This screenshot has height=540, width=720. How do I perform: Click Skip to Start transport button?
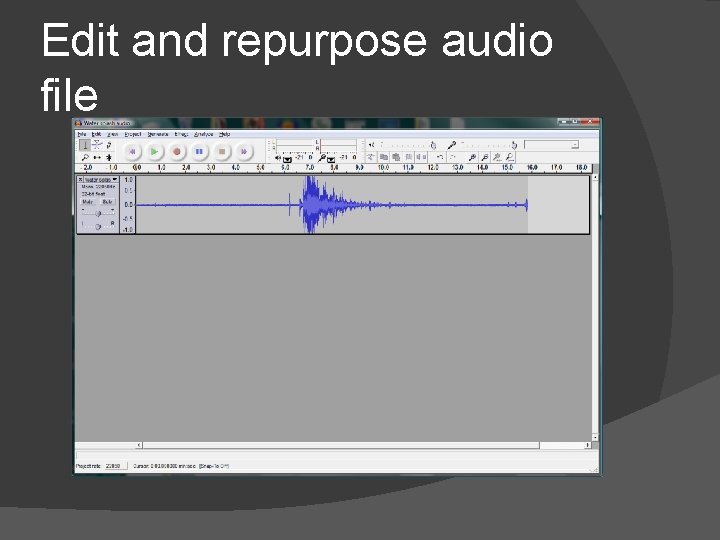click(x=132, y=151)
